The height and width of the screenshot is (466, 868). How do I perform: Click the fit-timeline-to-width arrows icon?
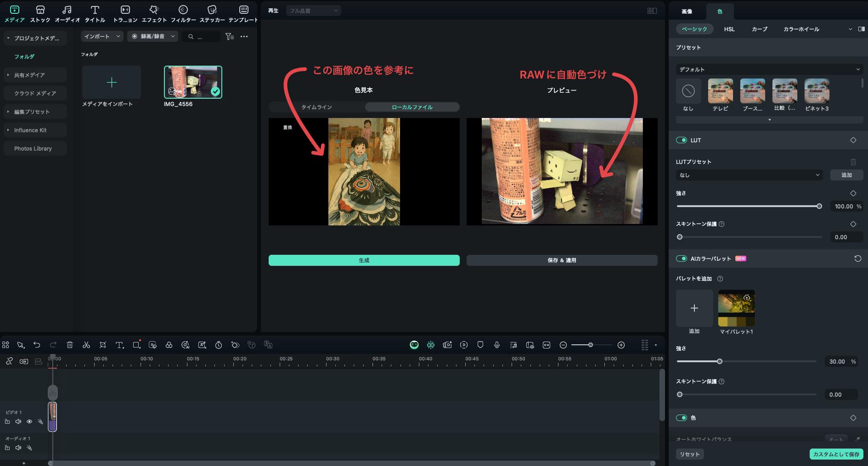(547, 345)
